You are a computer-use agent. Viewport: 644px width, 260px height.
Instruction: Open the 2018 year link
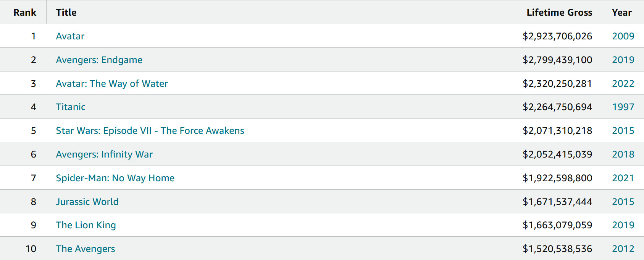[x=623, y=154]
